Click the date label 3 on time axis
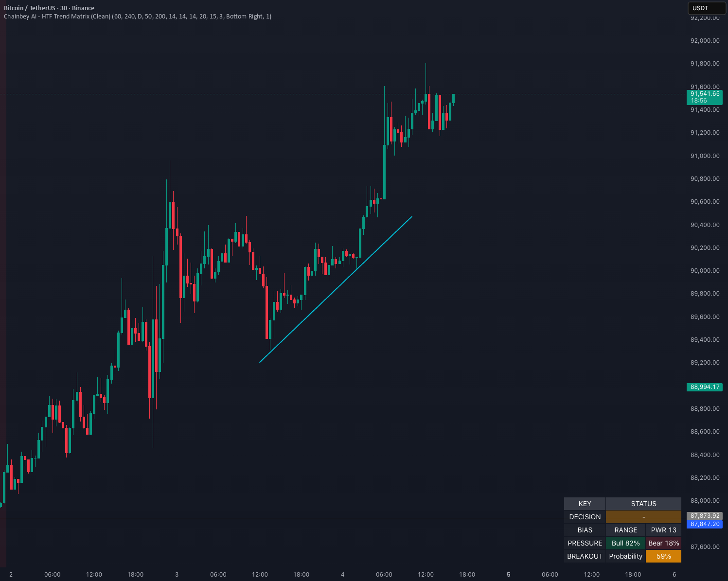728x581 pixels. (x=177, y=575)
